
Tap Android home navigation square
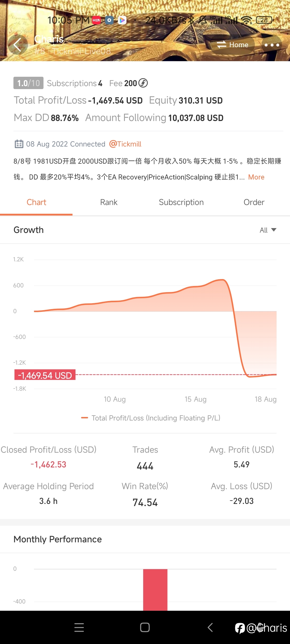[145, 627]
